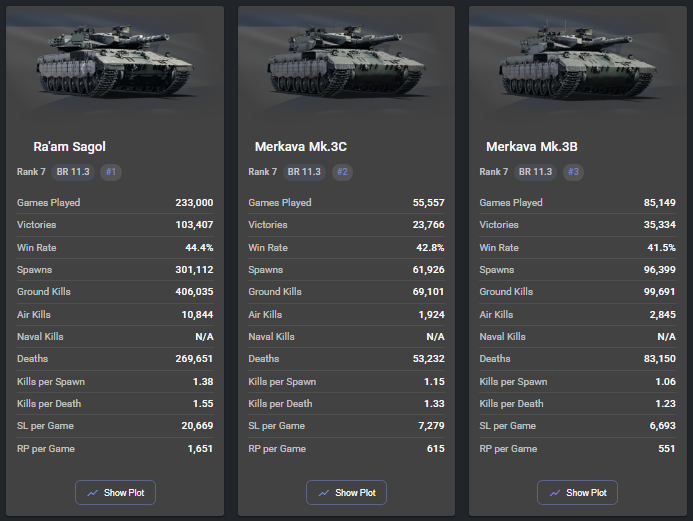Click the Merkava Mk.3B vehicle title
Screen dimensions: 693x521
[531, 147]
